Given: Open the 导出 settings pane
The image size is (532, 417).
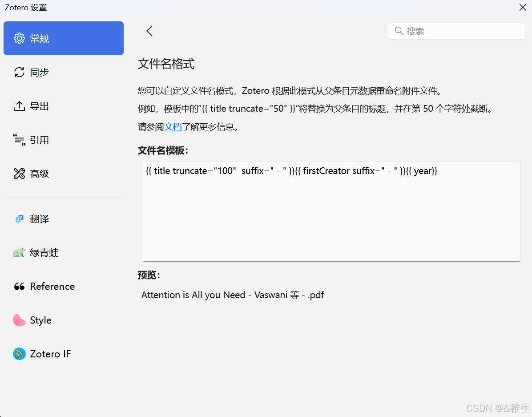Looking at the screenshot, I should point(64,106).
